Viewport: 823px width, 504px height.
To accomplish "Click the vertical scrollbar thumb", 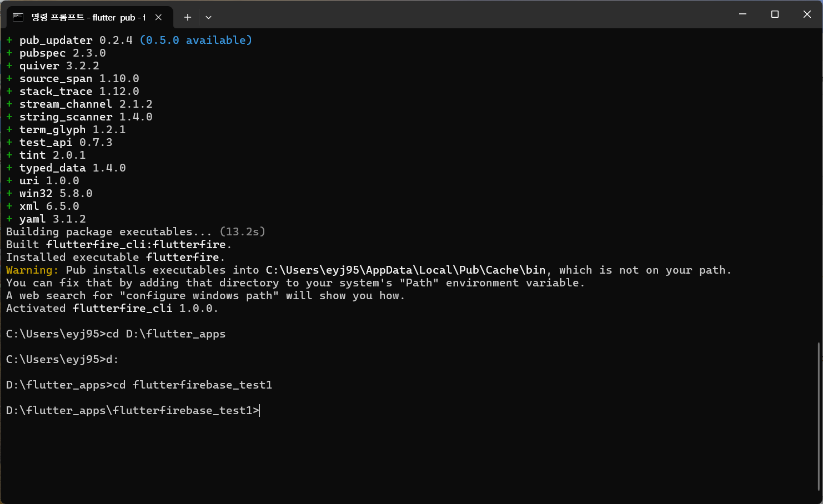I will click(819, 416).
